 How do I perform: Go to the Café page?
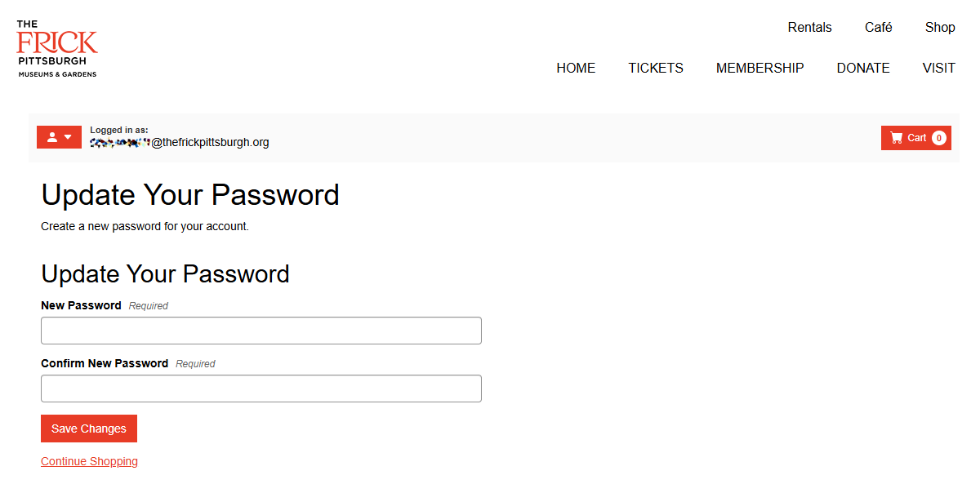(x=878, y=27)
